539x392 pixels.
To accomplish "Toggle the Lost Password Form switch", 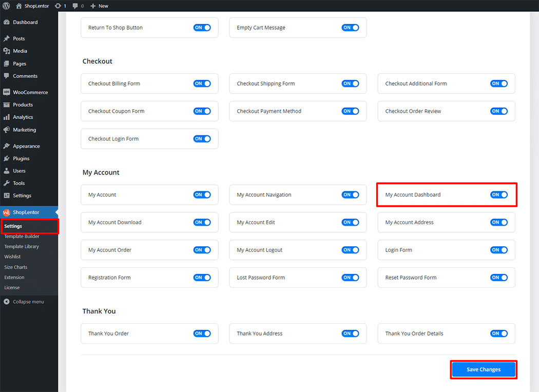I will coord(350,278).
